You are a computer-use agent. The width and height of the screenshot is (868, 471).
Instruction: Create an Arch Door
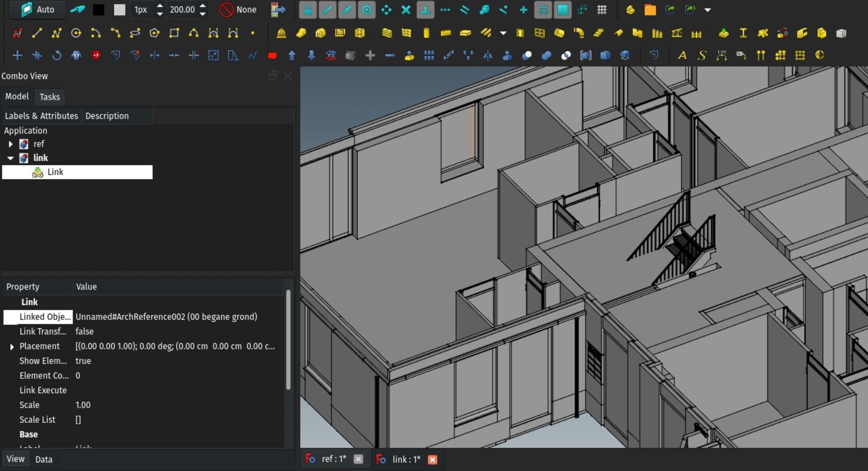point(520,33)
